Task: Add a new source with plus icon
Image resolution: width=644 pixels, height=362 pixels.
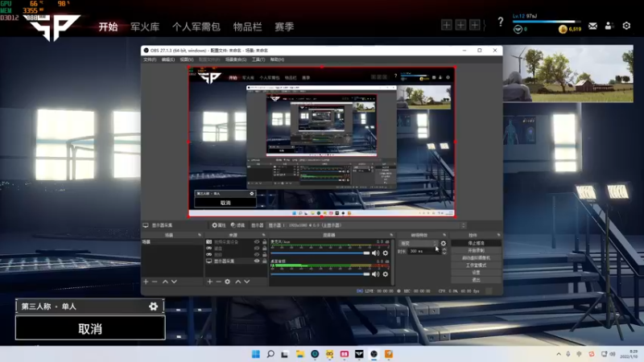Action: click(210, 282)
